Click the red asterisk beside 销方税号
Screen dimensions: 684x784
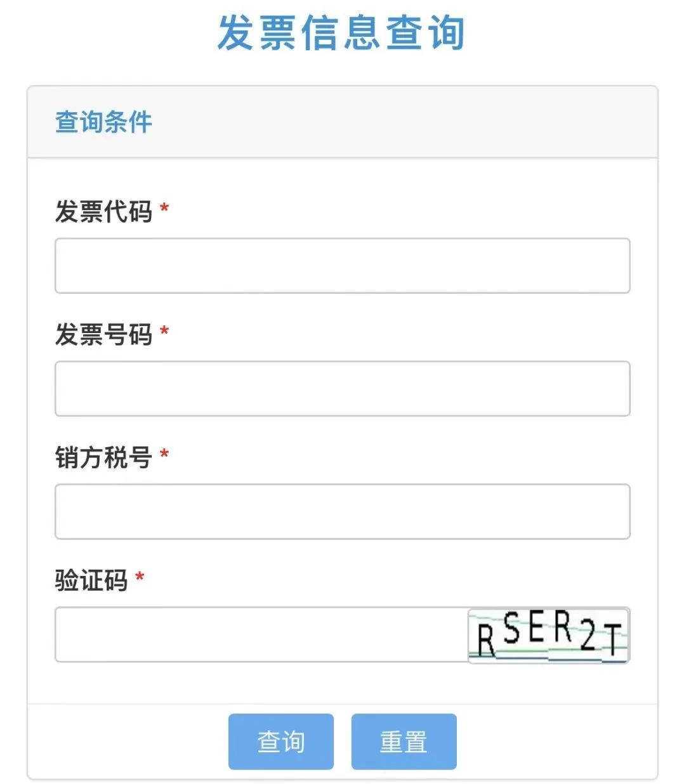pos(164,454)
